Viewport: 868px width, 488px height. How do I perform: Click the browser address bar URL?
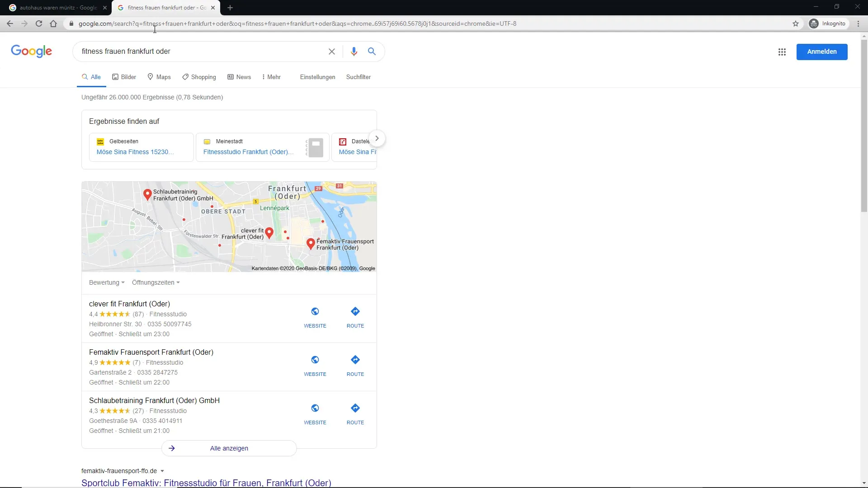point(297,23)
